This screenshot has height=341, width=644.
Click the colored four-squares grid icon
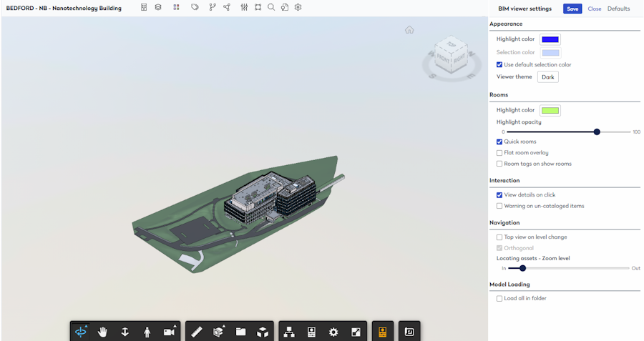[x=176, y=7]
